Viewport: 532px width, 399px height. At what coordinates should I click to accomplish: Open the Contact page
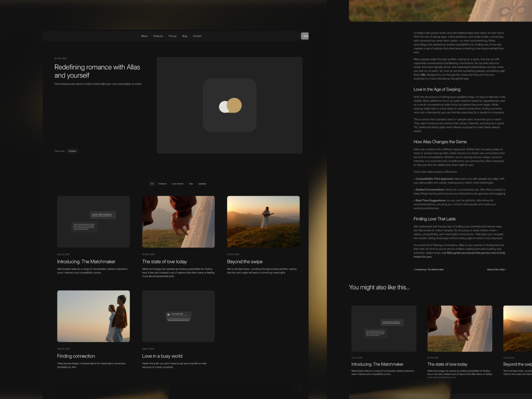pos(197,36)
